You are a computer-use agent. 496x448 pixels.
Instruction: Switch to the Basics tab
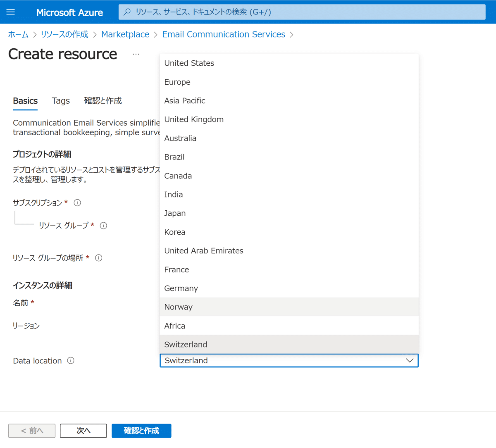(25, 101)
